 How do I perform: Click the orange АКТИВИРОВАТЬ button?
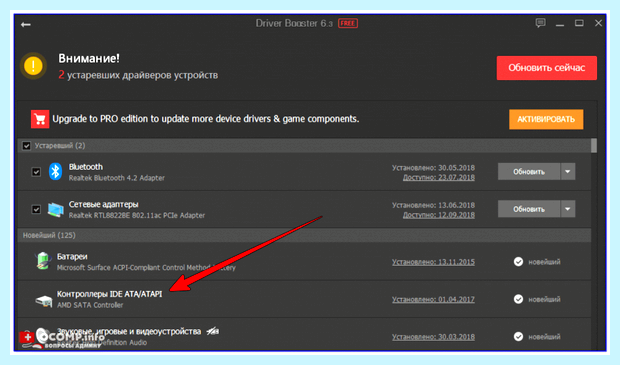pos(546,119)
